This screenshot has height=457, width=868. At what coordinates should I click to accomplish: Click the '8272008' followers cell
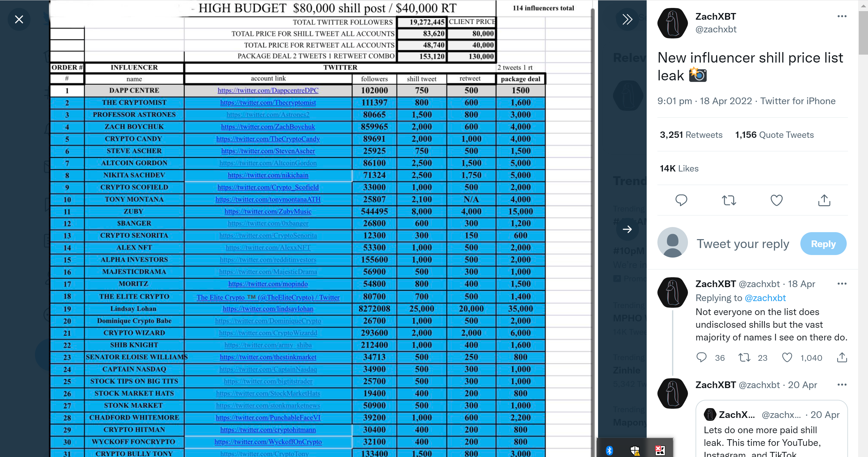pos(374,309)
